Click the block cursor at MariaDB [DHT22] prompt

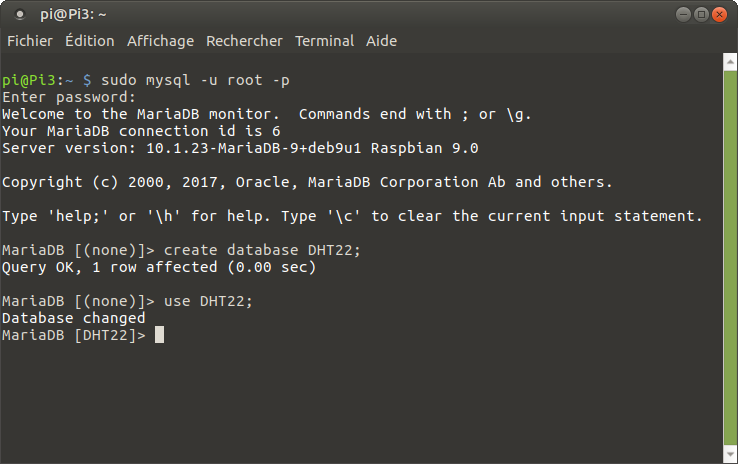pos(159,335)
